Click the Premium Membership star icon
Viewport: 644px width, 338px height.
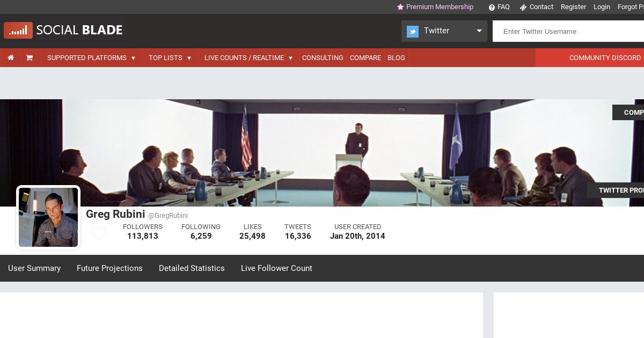click(x=400, y=7)
